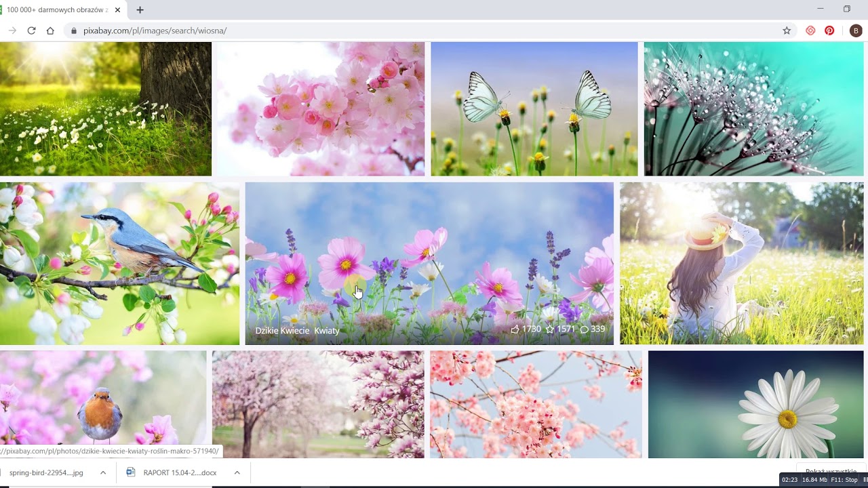The image size is (868, 488).
Task: Open the sunlit tree meadow photo
Action: (106, 109)
